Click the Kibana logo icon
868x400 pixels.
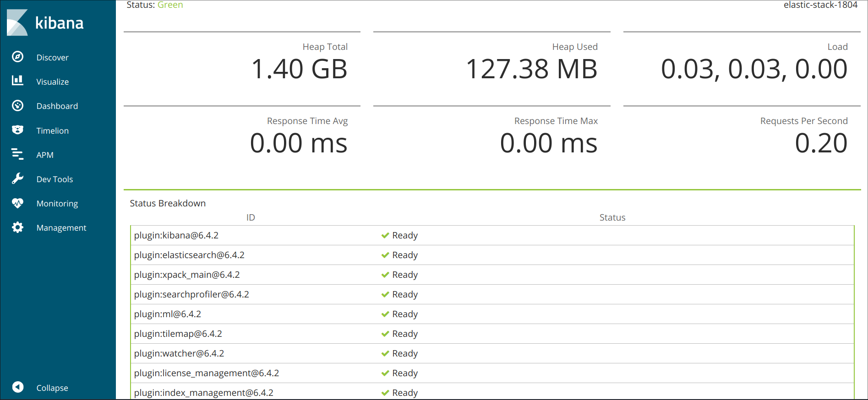point(18,22)
